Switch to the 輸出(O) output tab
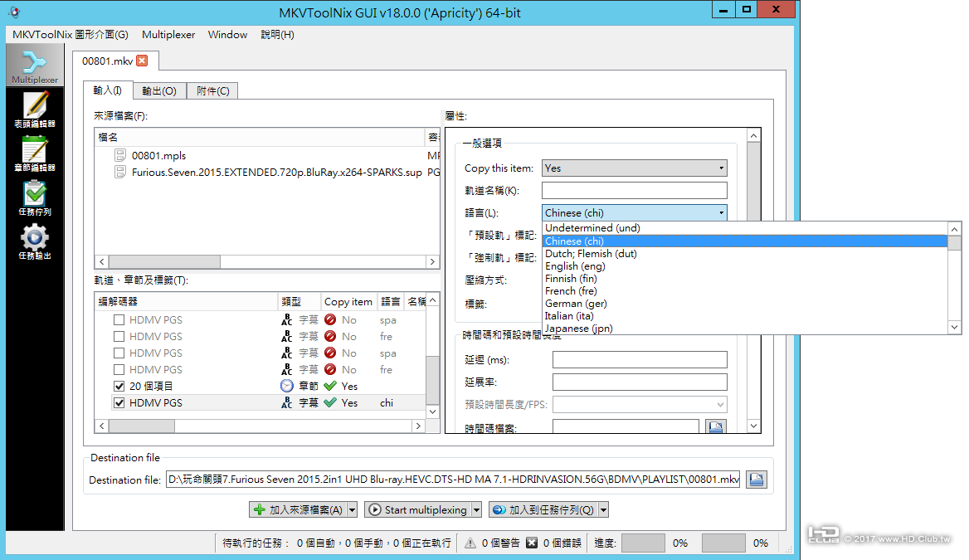 pyautogui.click(x=159, y=91)
